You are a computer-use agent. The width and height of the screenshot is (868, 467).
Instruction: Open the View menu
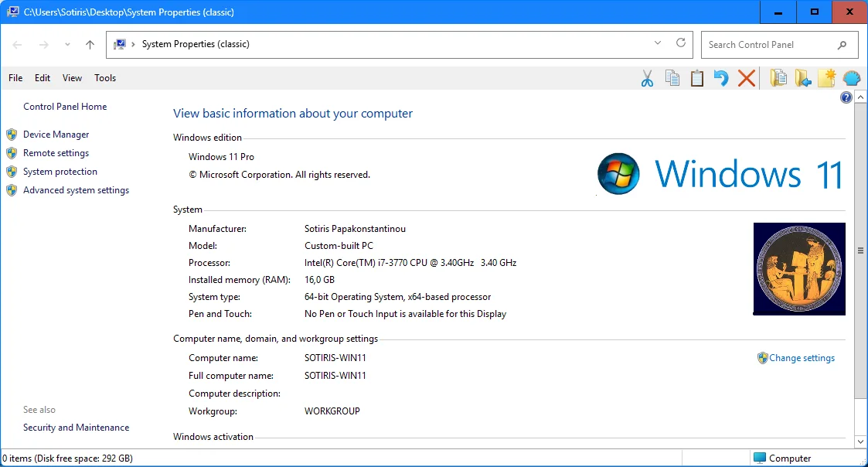click(72, 78)
